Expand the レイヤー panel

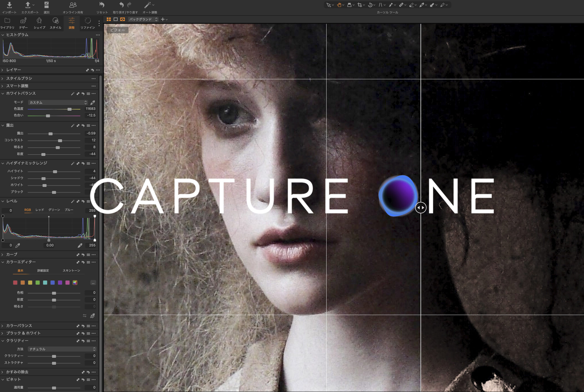click(2, 70)
